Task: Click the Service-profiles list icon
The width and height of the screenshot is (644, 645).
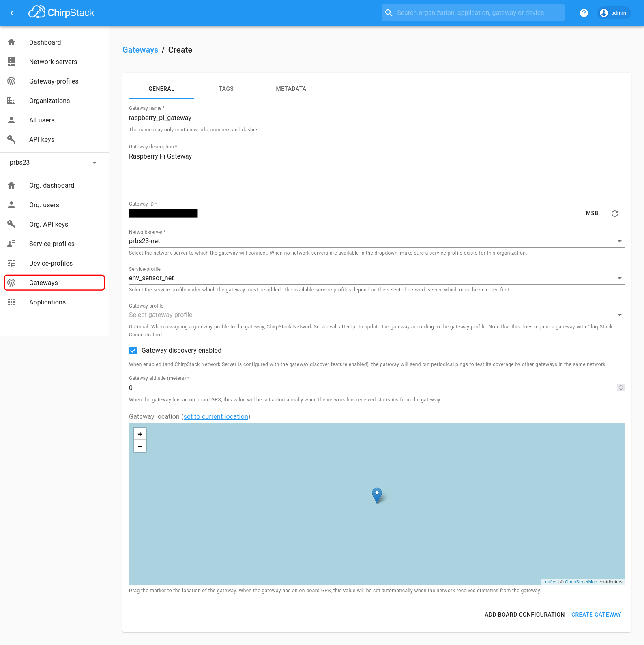Action: 11,244
